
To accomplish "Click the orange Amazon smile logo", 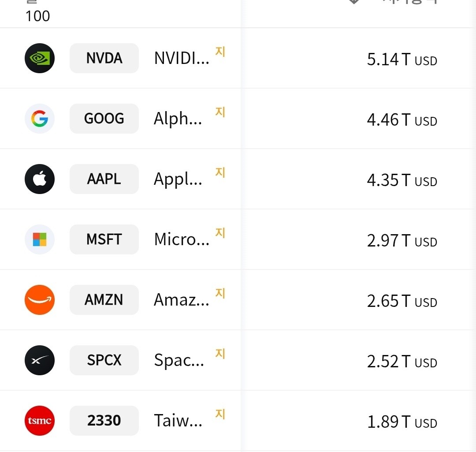I will [x=40, y=300].
